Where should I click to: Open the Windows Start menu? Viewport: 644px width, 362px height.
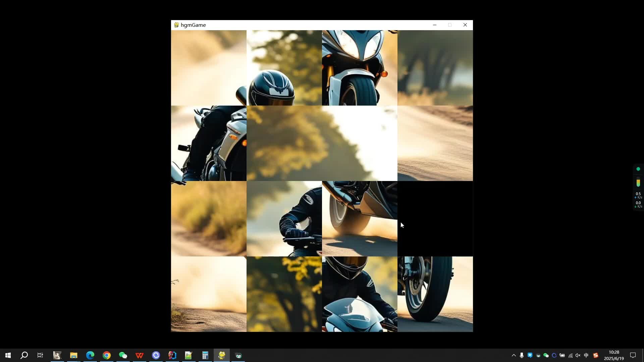[8, 355]
